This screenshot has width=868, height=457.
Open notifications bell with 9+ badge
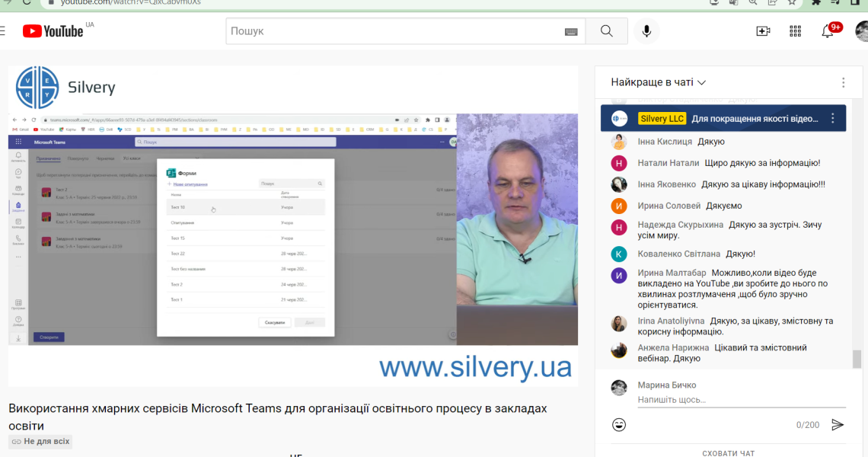(x=828, y=31)
